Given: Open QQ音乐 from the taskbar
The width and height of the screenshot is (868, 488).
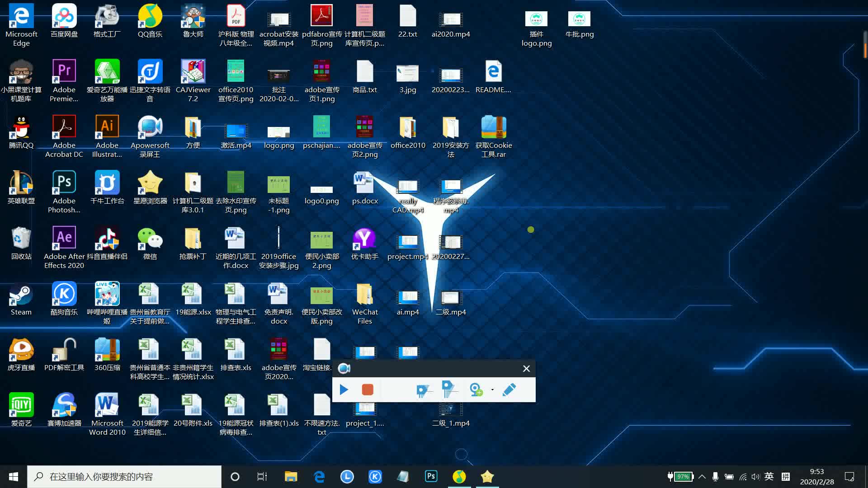Looking at the screenshot, I should [x=459, y=477].
